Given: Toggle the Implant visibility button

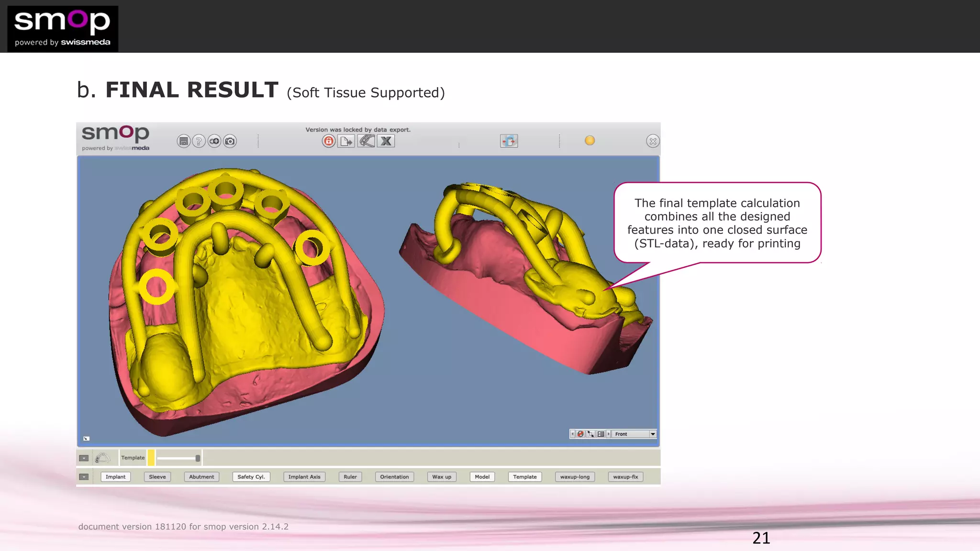Looking at the screenshot, I should click(x=115, y=477).
